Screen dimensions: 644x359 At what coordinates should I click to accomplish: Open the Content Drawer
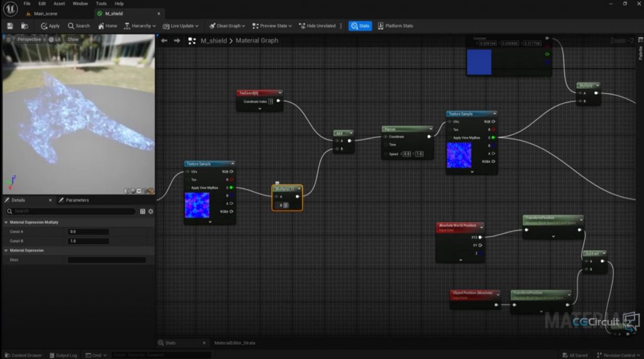23,355
